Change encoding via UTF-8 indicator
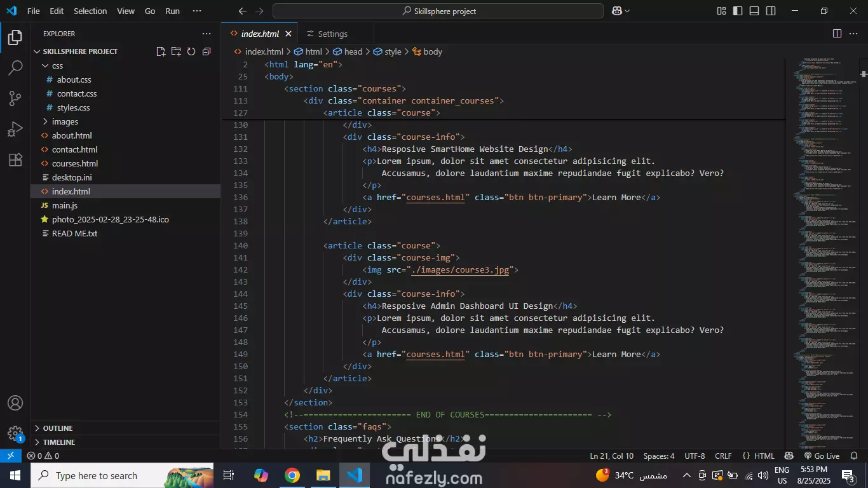This screenshot has width=868, height=488. click(695, 456)
